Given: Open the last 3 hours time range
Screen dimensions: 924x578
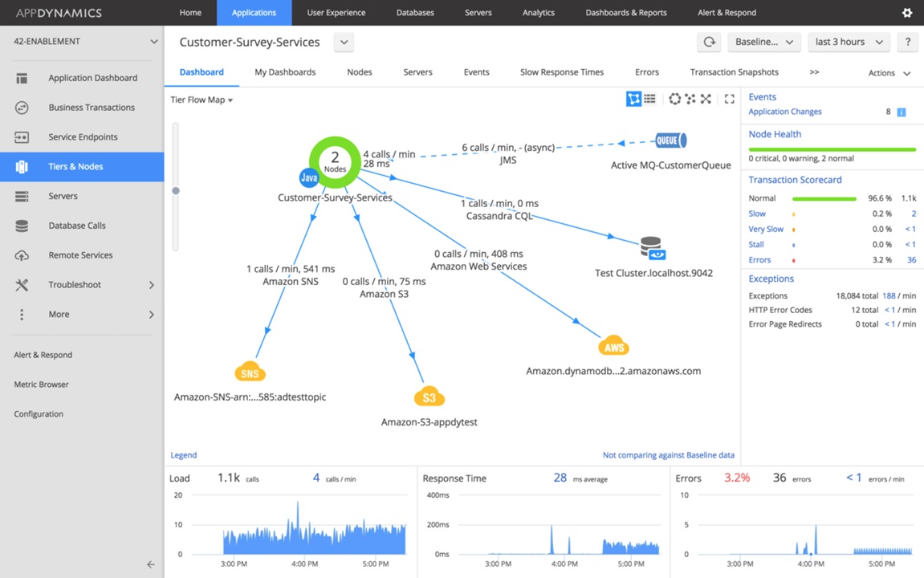Looking at the screenshot, I should (849, 42).
